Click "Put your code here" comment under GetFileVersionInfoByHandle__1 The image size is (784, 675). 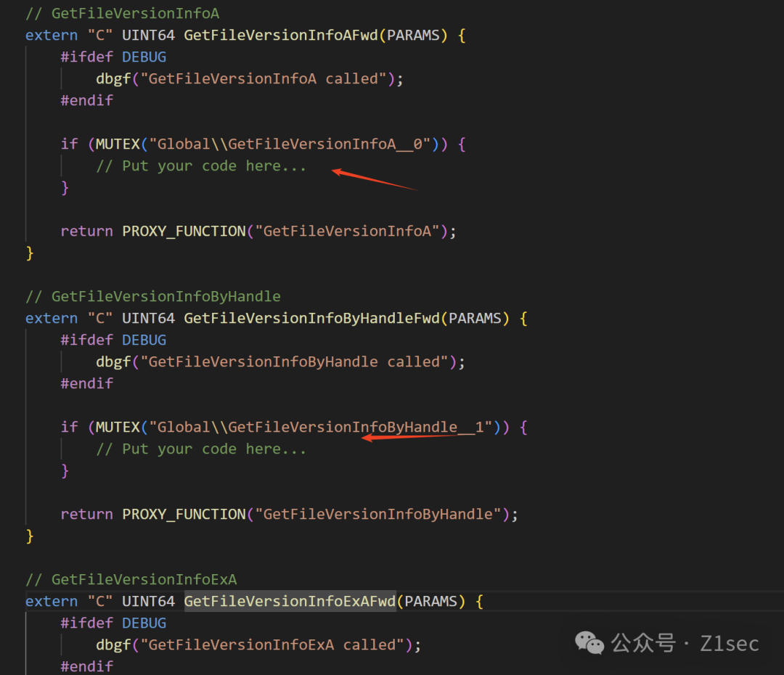[201, 449]
